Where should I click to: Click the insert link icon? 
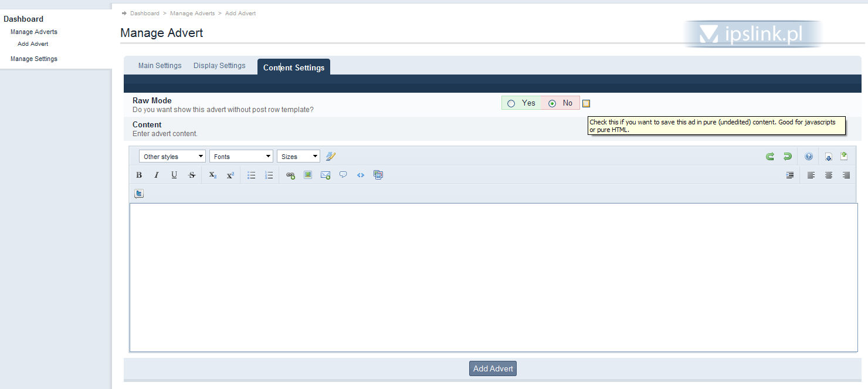pyautogui.click(x=290, y=175)
